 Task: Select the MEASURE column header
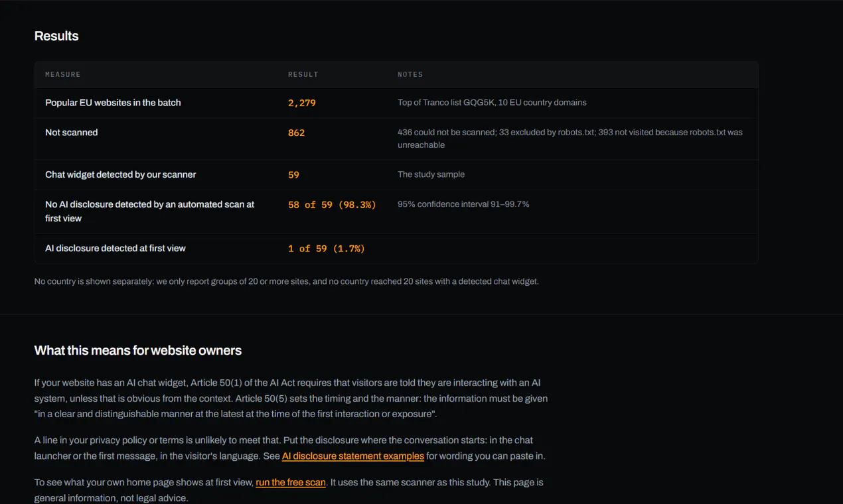(x=63, y=74)
